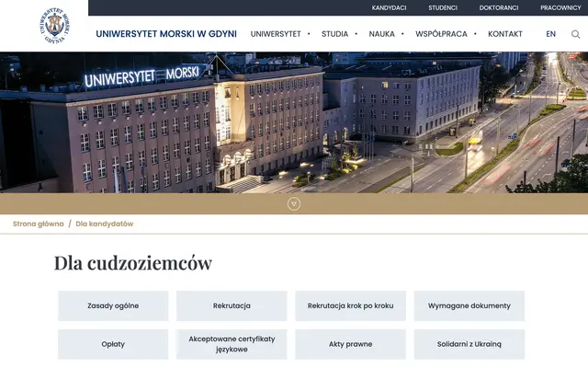Click the university crest logo

pyautogui.click(x=55, y=26)
